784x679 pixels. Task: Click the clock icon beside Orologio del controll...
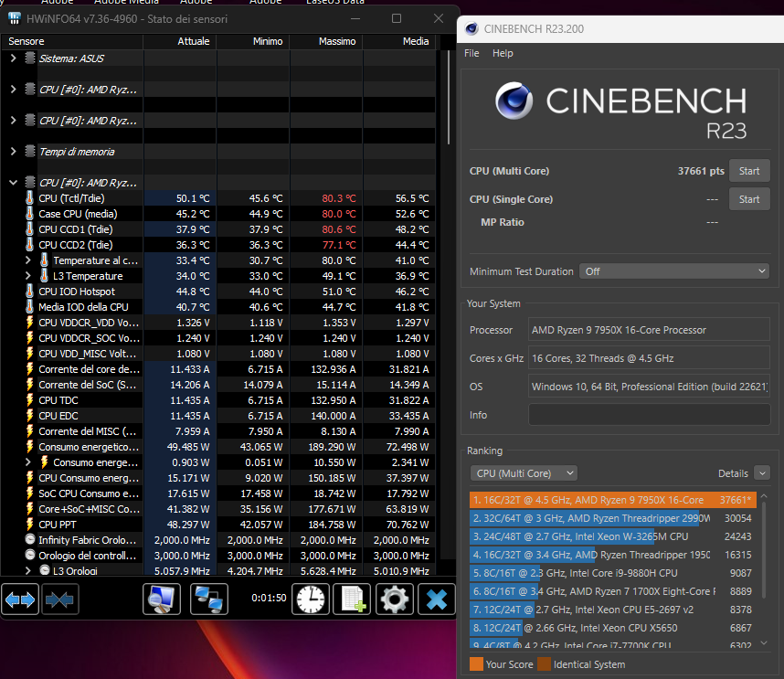pyautogui.click(x=30, y=555)
